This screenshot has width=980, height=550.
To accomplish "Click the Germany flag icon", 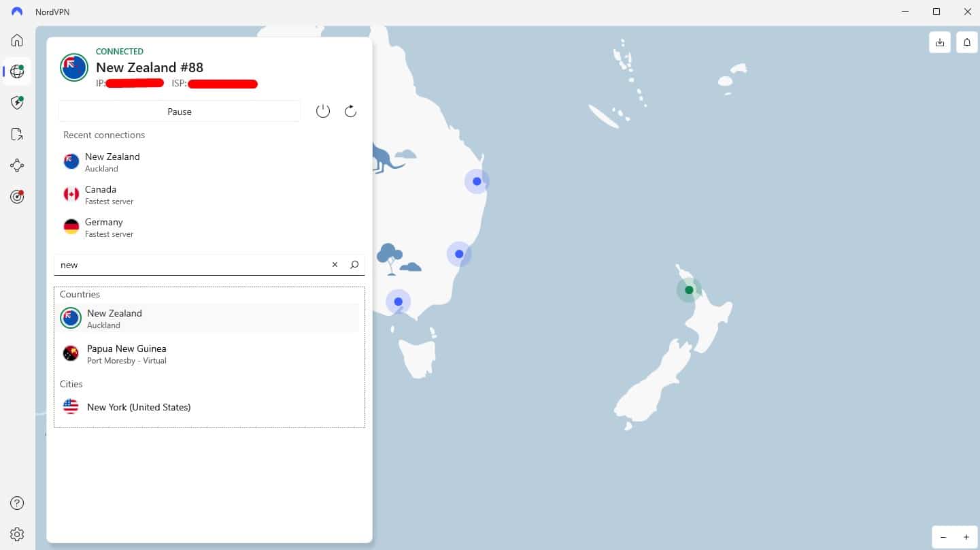I will pos(71,227).
